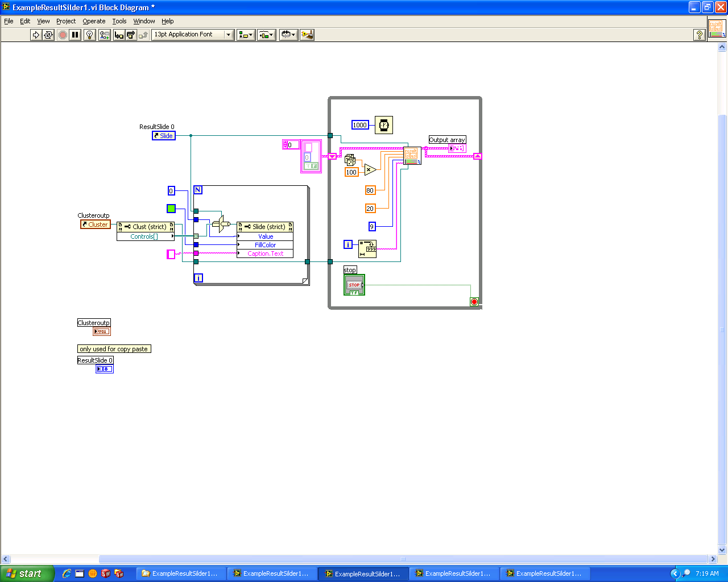Open the 13pt Application Font dropdown

click(x=193, y=35)
